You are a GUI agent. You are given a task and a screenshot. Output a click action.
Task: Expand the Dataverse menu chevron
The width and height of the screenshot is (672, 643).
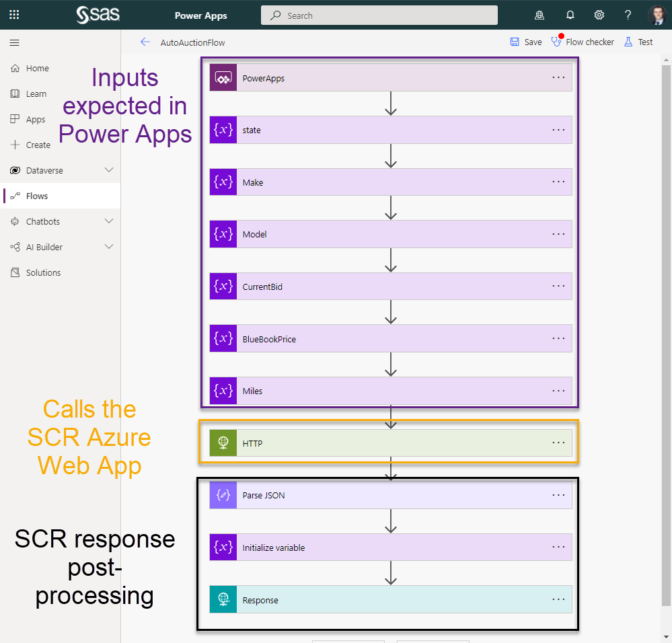click(109, 170)
